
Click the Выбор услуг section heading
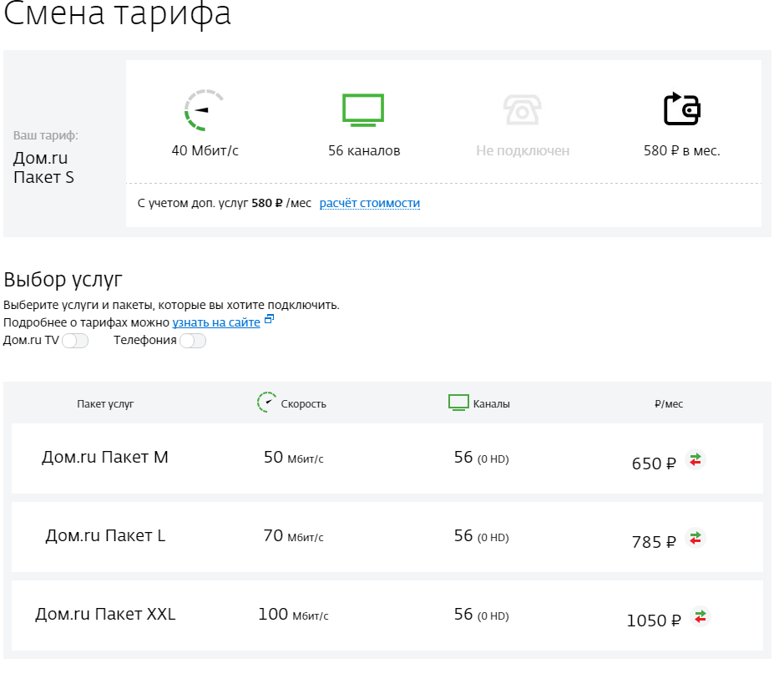(x=63, y=280)
